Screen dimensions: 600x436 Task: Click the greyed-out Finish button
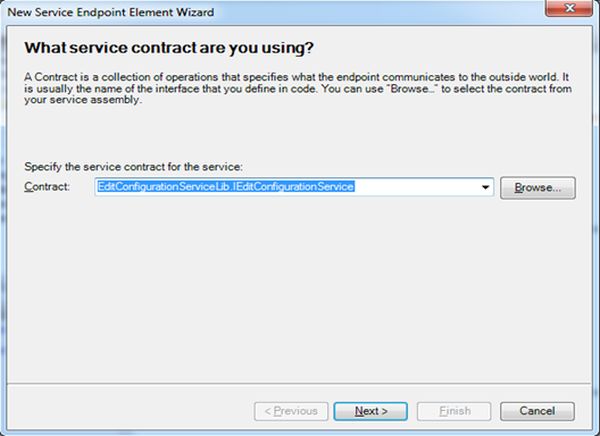[454, 411]
